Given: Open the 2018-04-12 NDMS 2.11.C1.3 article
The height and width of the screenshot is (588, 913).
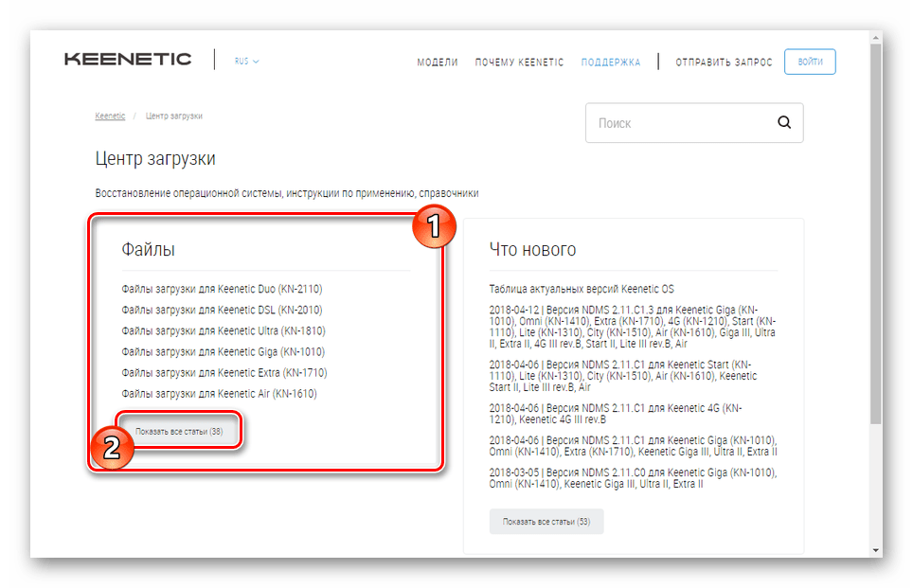Looking at the screenshot, I should point(633,327).
